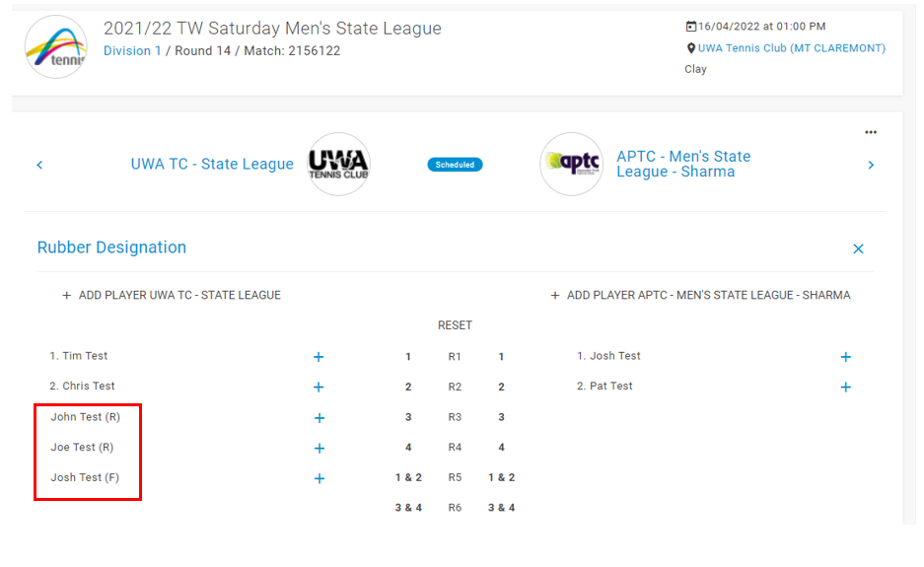Click the UWA Tennis Club logo
Screen dimensions: 924x567
pyautogui.click(x=339, y=164)
